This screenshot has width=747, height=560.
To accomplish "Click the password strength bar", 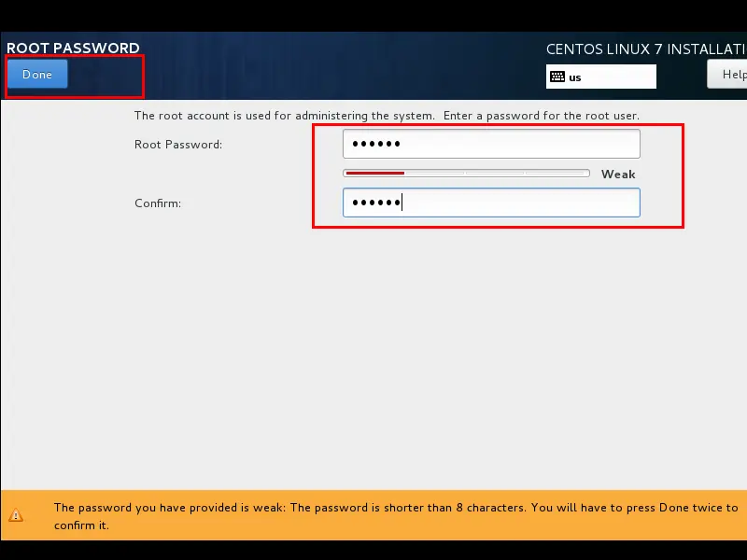I will coord(466,174).
